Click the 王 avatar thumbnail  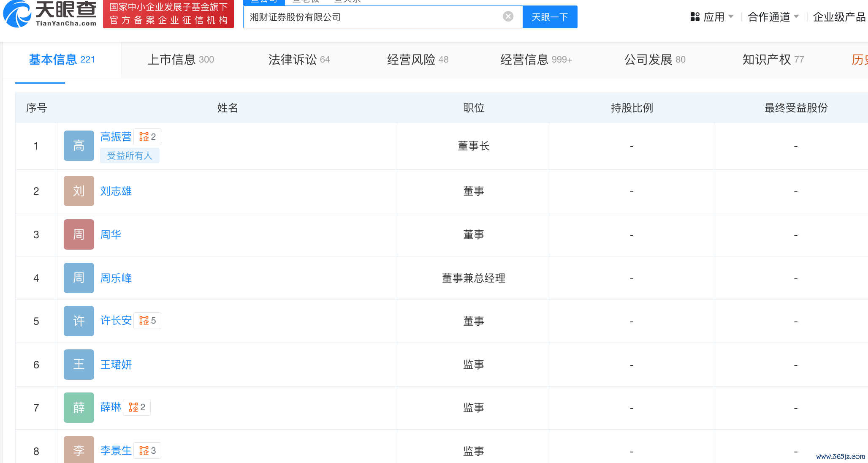tap(79, 365)
